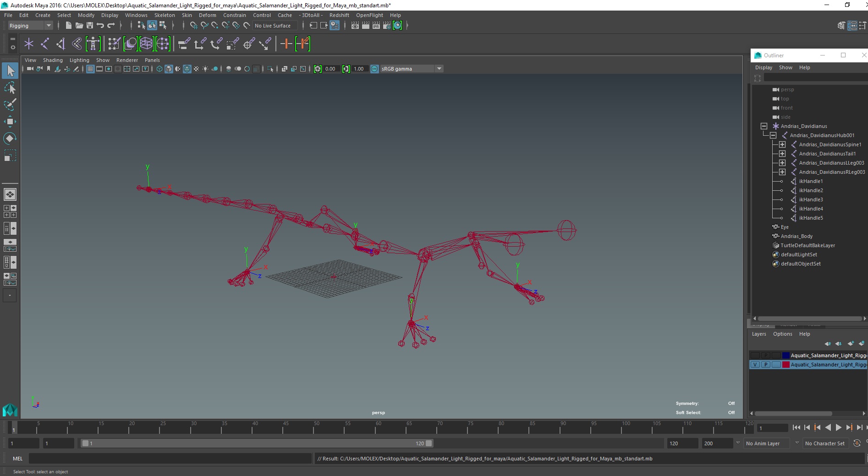Image resolution: width=868 pixels, height=476 pixels.
Task: Open the Rigging menu set dropdown
Action: [30, 26]
